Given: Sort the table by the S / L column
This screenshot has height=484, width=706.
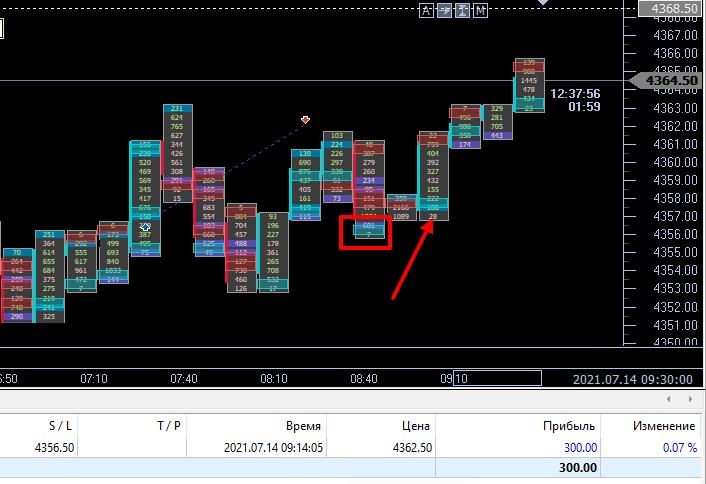Looking at the screenshot, I should [60, 426].
